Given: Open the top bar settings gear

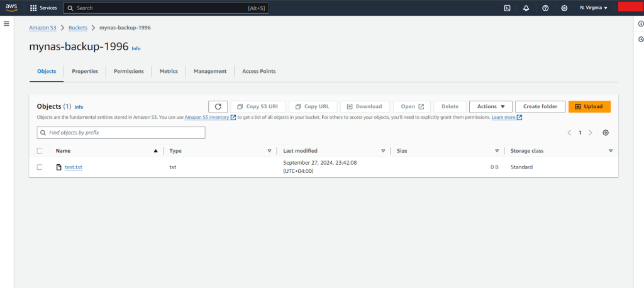Looking at the screenshot, I should pos(564,8).
